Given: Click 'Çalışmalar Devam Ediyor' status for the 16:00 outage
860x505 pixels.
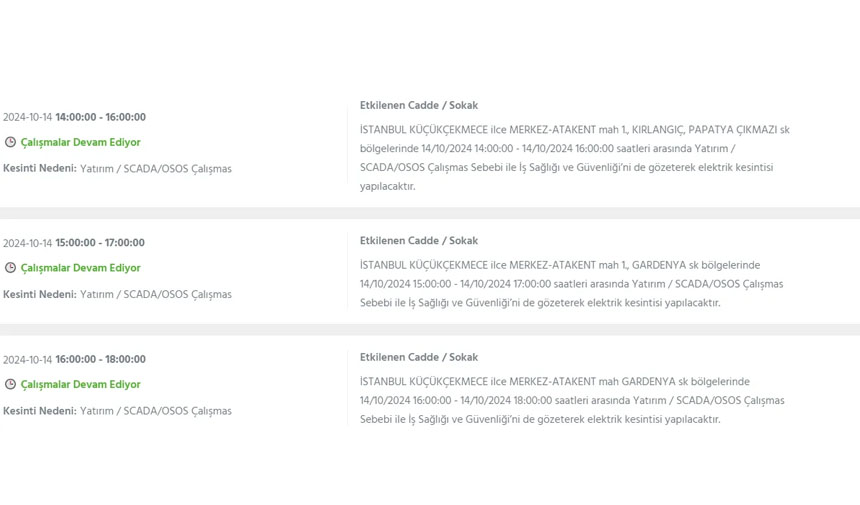Looking at the screenshot, I should pos(80,385).
